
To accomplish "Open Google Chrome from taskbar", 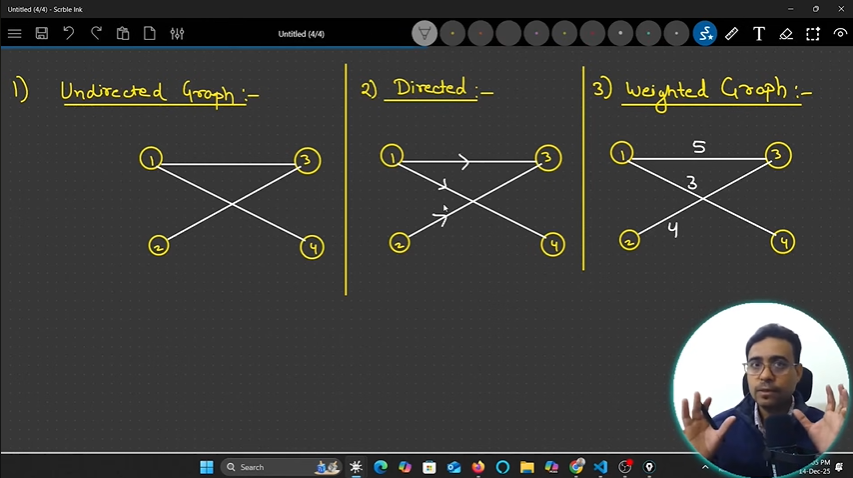I will coord(576,466).
